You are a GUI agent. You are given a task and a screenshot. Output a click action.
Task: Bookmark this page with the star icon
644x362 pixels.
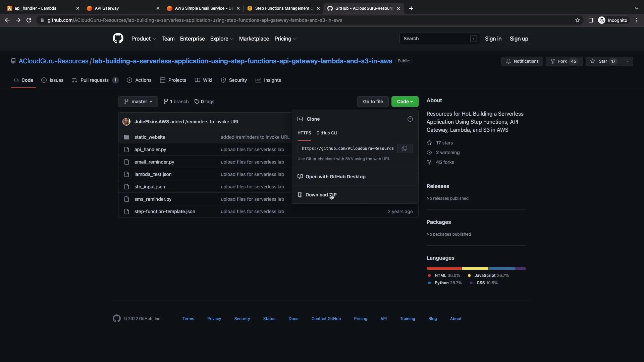[x=577, y=20]
